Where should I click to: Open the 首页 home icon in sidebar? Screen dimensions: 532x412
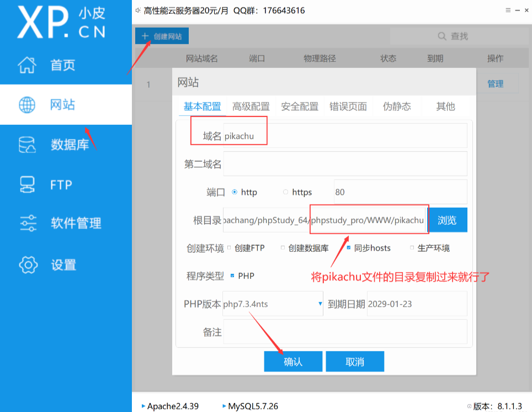27,65
